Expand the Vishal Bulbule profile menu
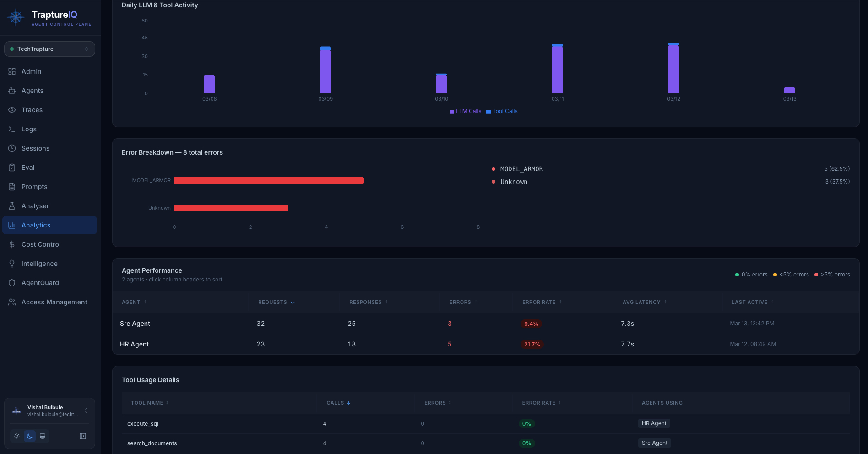 point(49,411)
